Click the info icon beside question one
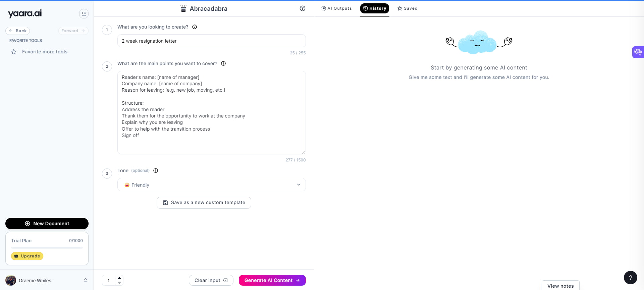The height and width of the screenshot is (290, 644). (195, 27)
